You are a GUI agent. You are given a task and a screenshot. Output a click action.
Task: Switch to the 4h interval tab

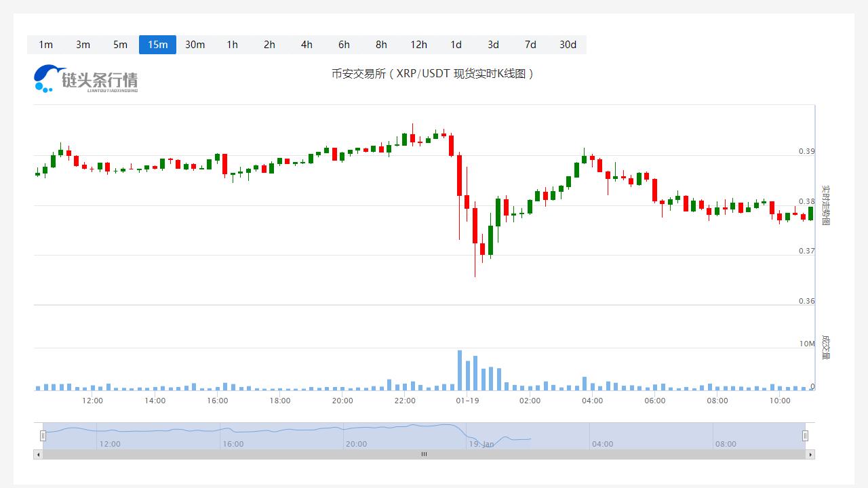coord(307,45)
